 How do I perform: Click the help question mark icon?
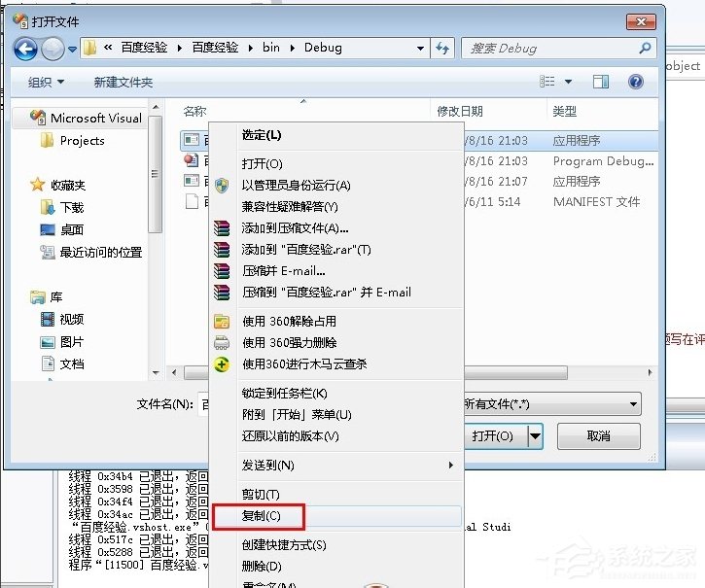636,83
